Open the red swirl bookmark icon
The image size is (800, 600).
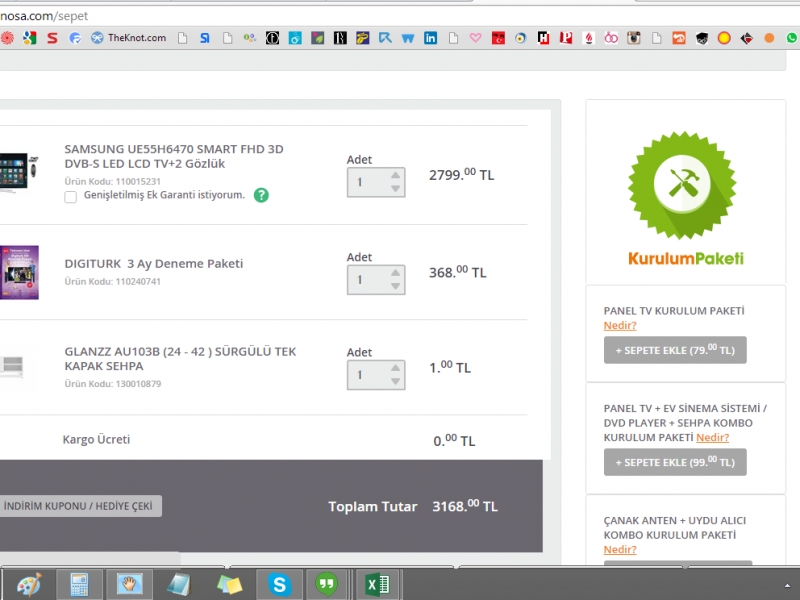pyautogui.click(x=7, y=38)
